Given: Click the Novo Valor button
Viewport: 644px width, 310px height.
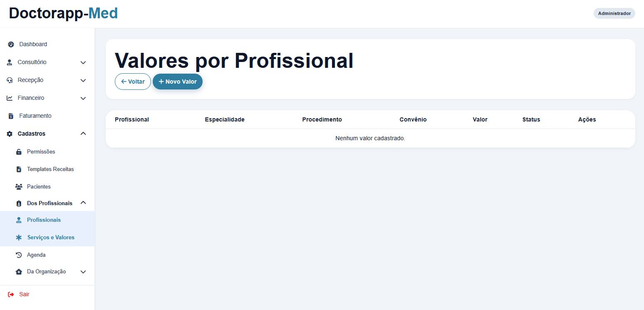Looking at the screenshot, I should (x=178, y=82).
